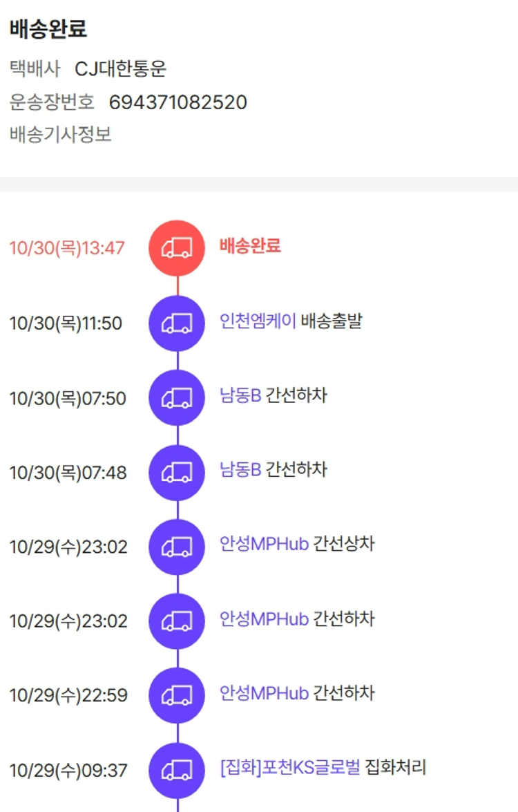Open the 인천엠케이 location link

click(x=258, y=321)
